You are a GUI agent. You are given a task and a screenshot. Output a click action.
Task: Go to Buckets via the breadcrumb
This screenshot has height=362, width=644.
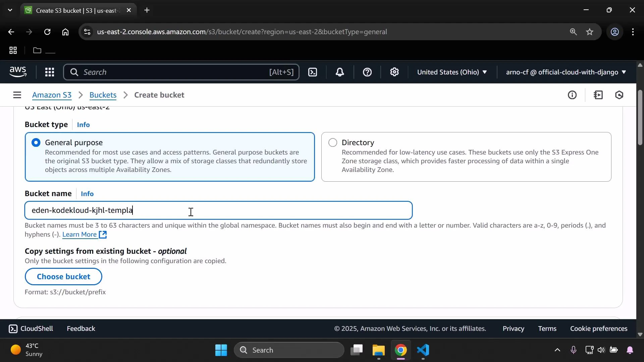click(x=103, y=95)
